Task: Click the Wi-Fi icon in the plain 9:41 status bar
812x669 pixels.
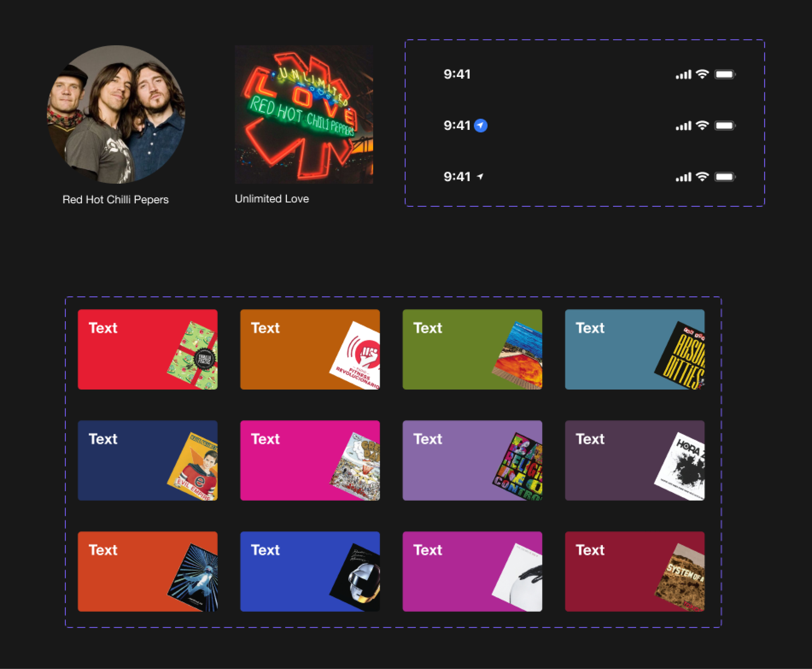Action: point(703,74)
